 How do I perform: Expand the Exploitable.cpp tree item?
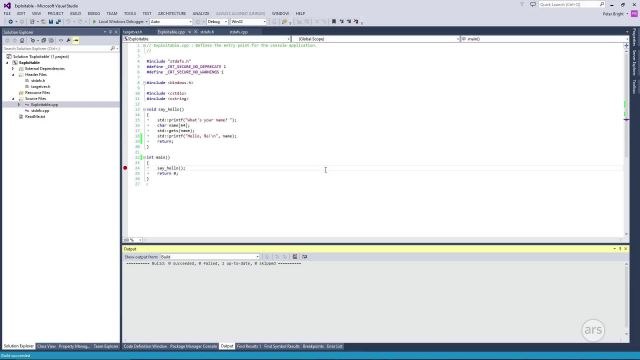click(19, 104)
